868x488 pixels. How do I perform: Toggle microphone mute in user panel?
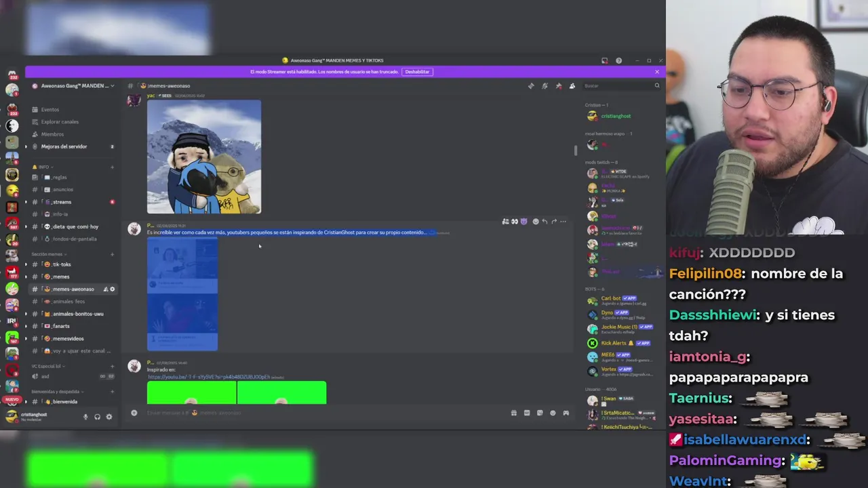click(x=85, y=417)
